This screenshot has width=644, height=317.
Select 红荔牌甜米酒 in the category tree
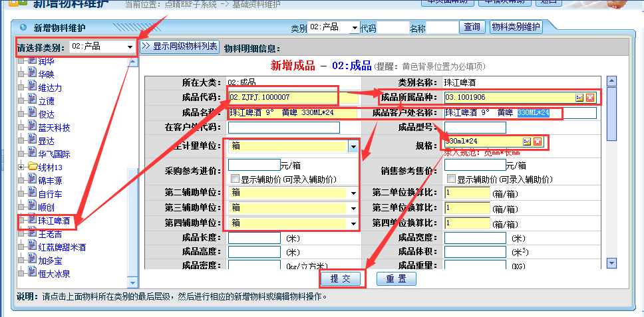(61, 247)
